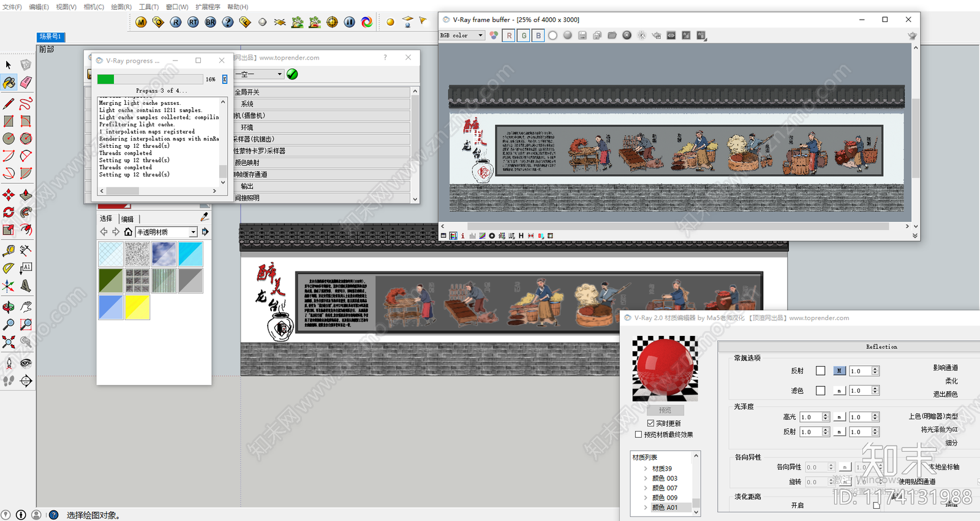Expand 颜色 003 in material list
Viewport: 980px width, 521px height.
pyautogui.click(x=646, y=478)
